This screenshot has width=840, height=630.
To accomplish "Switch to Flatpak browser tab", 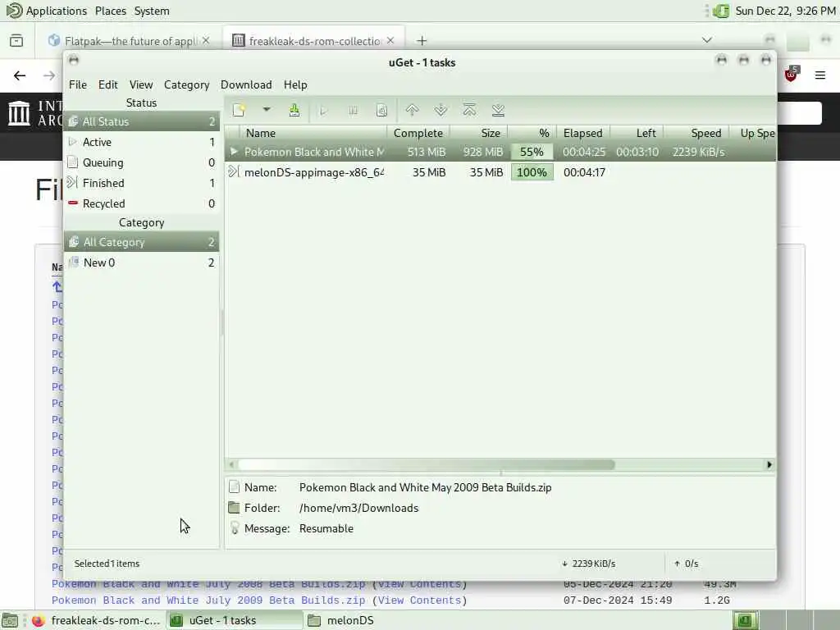I will pos(130,41).
